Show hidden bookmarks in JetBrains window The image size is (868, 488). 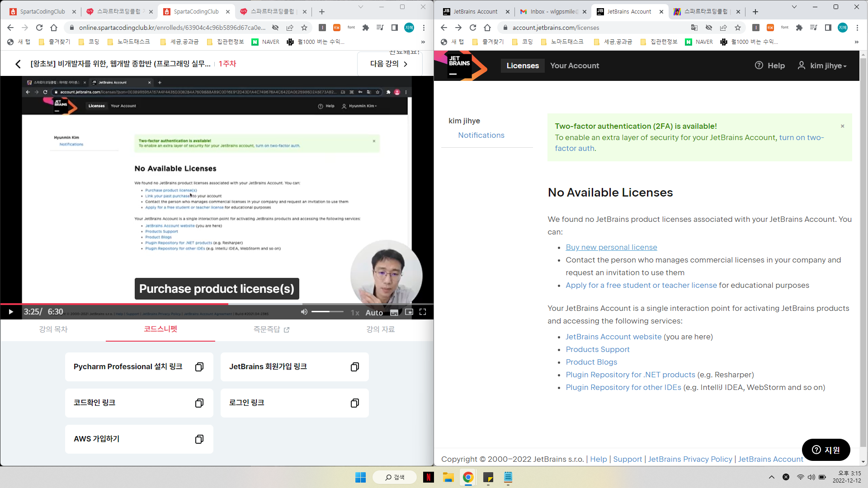pos(856,42)
